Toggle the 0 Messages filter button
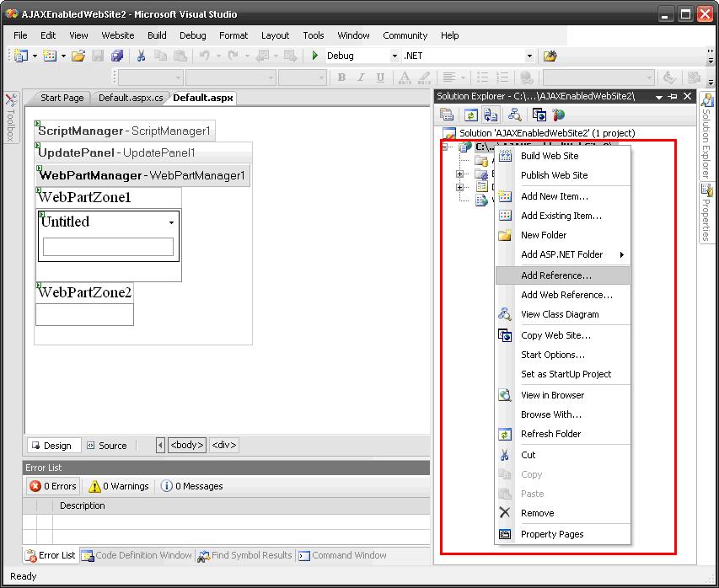This screenshot has width=719, height=588. pos(192,486)
